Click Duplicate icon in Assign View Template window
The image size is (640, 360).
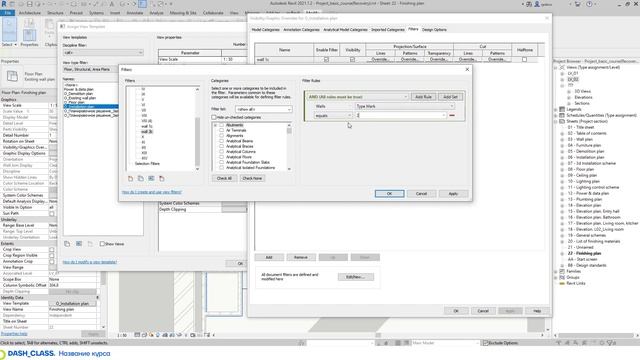67,244
